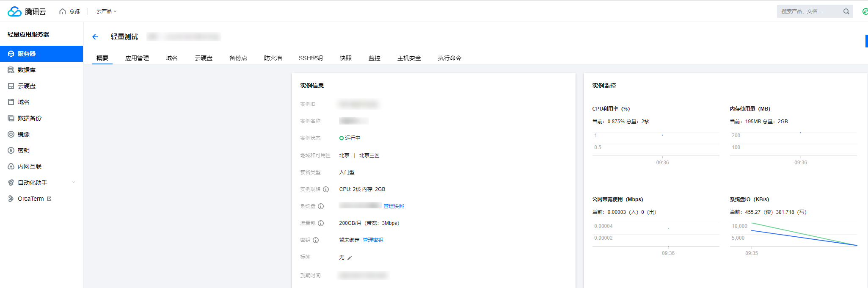Image resolution: width=868 pixels, height=288 pixels.
Task: Switch to the 应用管理 tab
Action: click(x=137, y=58)
